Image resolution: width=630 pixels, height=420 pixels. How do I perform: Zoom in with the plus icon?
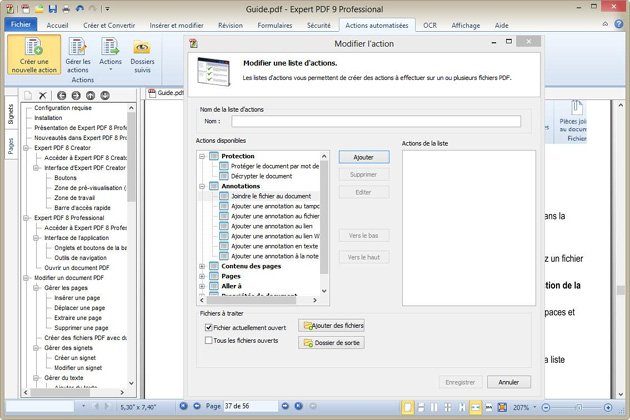pyautogui.click(x=608, y=408)
